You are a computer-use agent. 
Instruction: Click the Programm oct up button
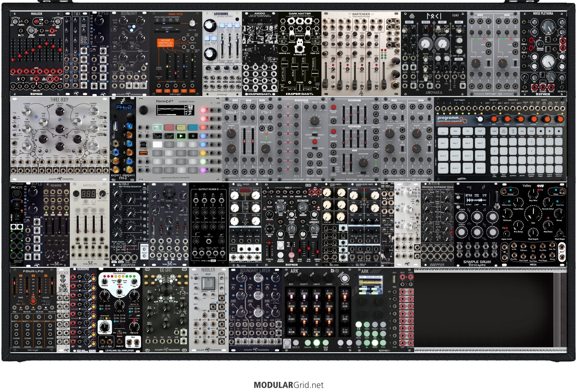(513, 131)
